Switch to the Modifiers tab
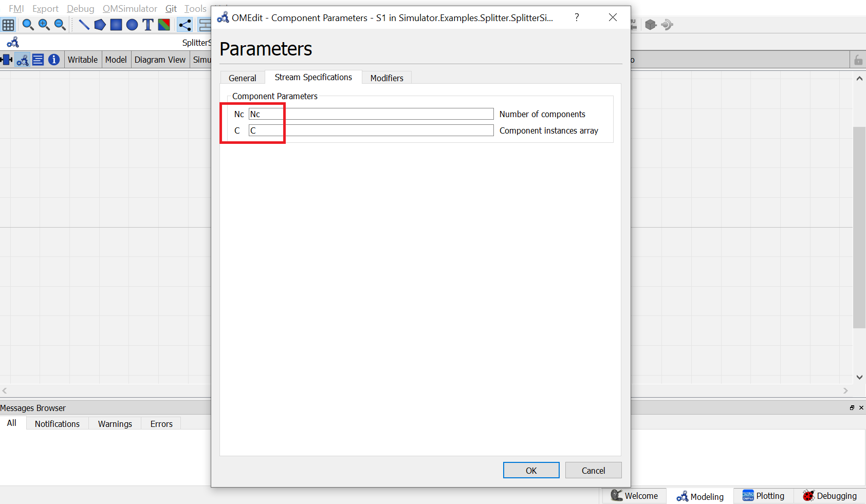Screen dimensions: 866x504 (x=387, y=78)
